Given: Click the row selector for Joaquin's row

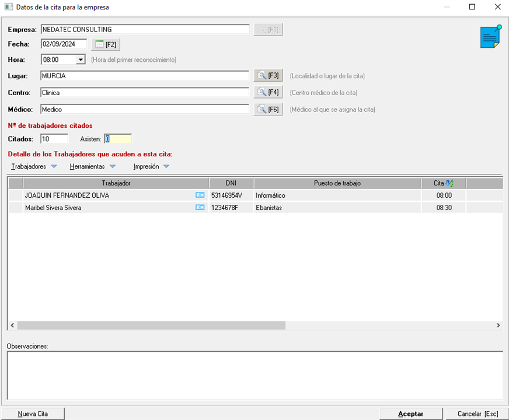Looking at the screenshot, I should click(15, 195).
